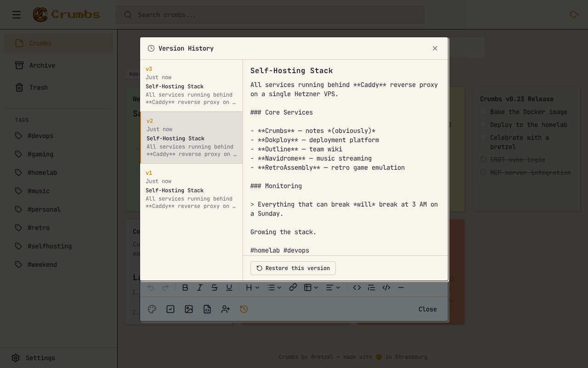Select the v2 version entry
Image resolution: width=588 pixels, height=368 pixels.
(191, 138)
